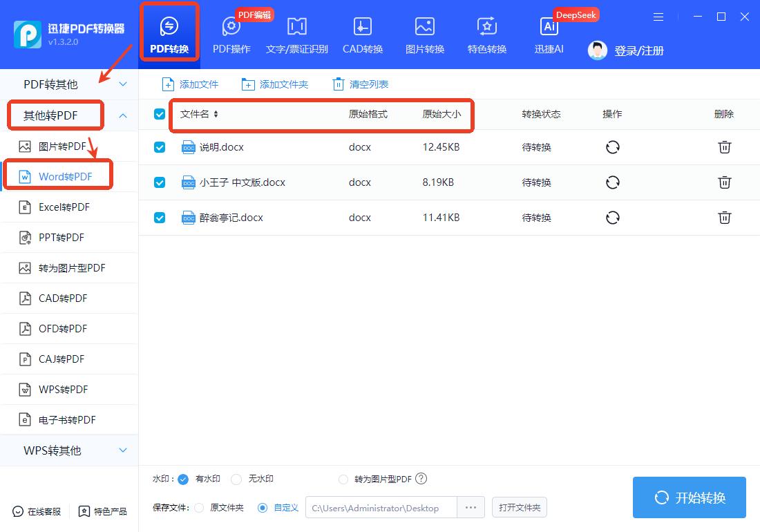Click the retry conversion icon for 说明.docx
The width and height of the screenshot is (760, 532).
[x=612, y=147]
